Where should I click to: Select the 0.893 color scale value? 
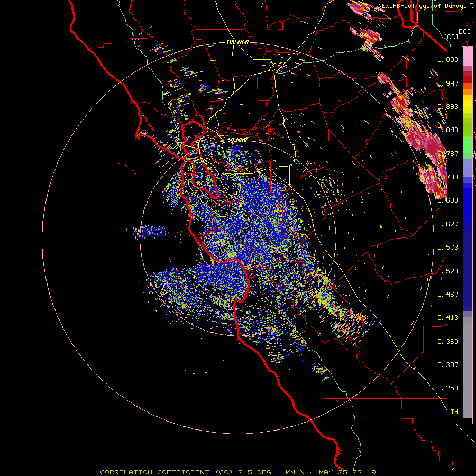coord(448,106)
